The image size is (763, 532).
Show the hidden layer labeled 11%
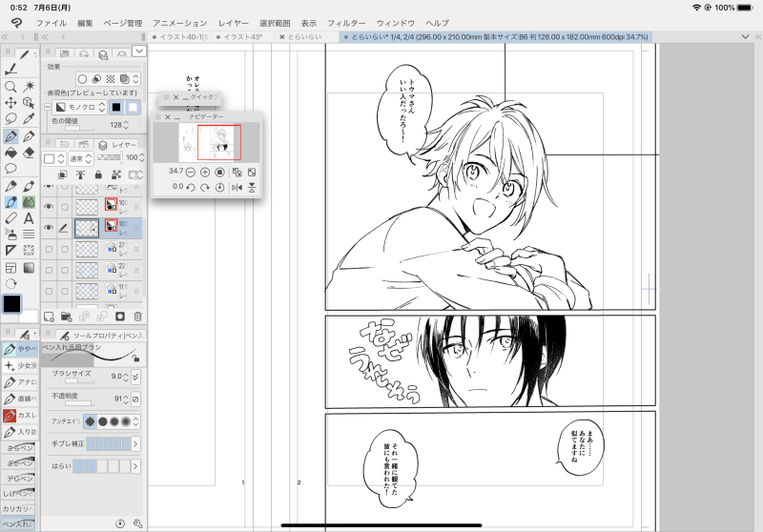coord(49,291)
